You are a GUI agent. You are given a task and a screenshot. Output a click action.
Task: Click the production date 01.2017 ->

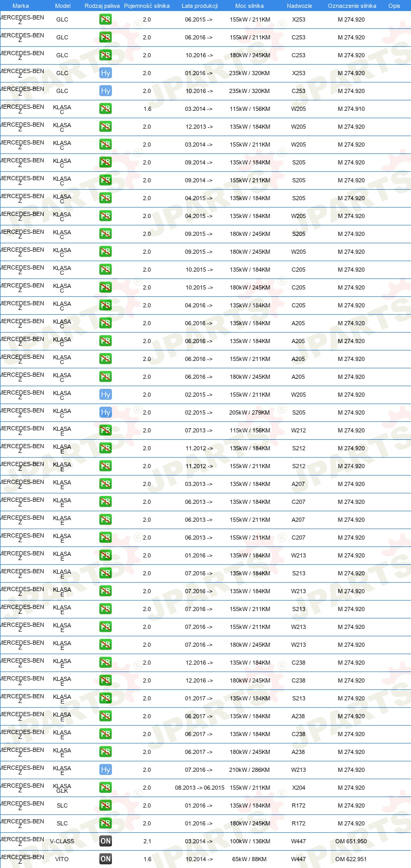[199, 699]
